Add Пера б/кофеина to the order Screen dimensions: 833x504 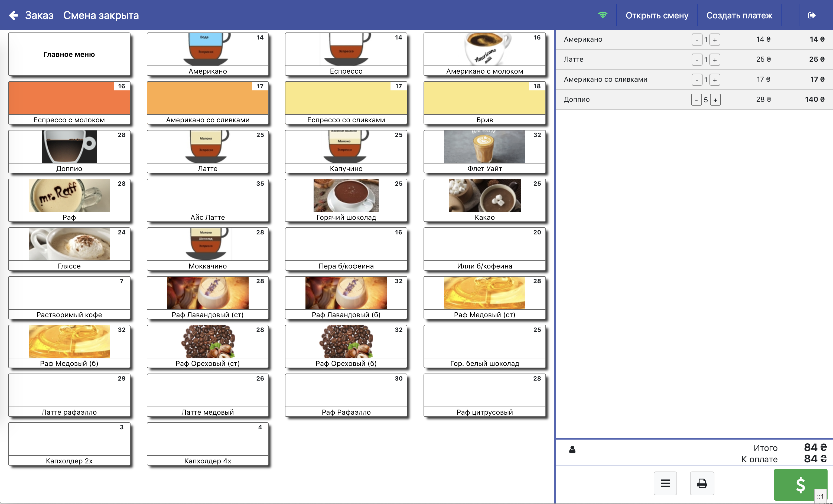[346, 249]
